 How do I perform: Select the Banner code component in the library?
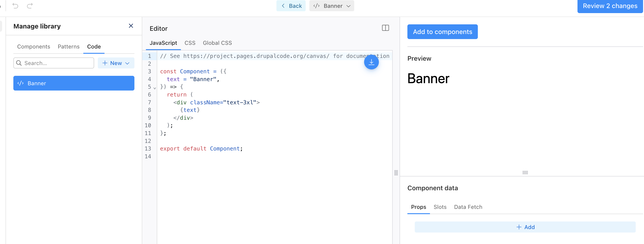(74, 83)
